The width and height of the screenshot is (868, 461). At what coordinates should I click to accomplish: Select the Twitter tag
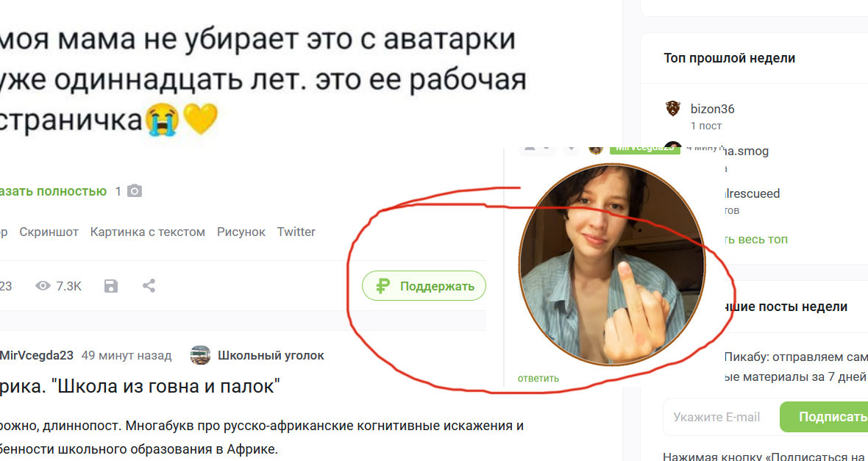[296, 232]
